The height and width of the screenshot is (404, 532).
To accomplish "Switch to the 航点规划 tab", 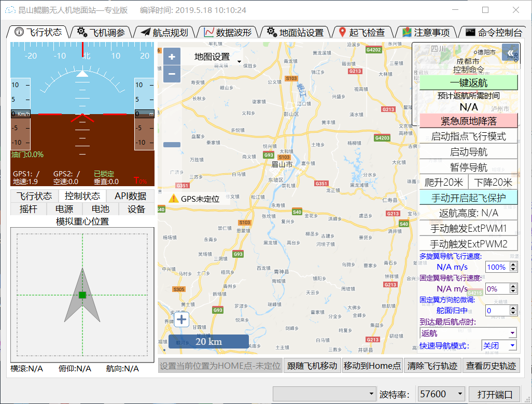I will (x=164, y=32).
